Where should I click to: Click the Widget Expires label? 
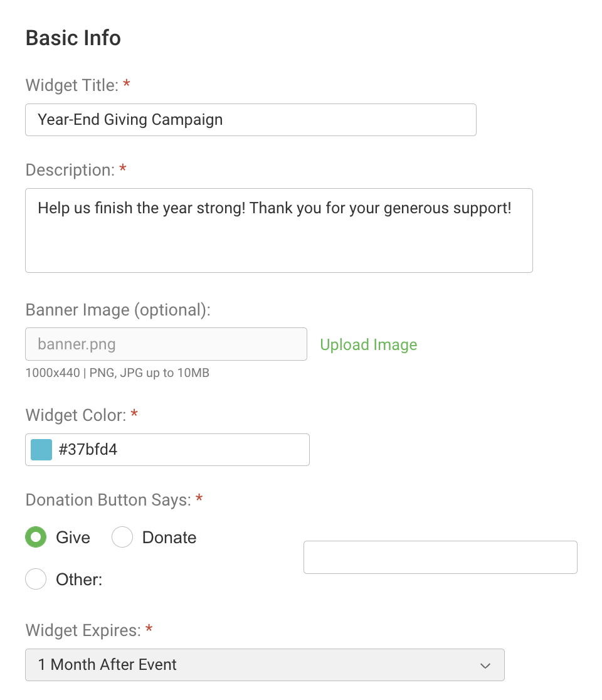(x=83, y=630)
